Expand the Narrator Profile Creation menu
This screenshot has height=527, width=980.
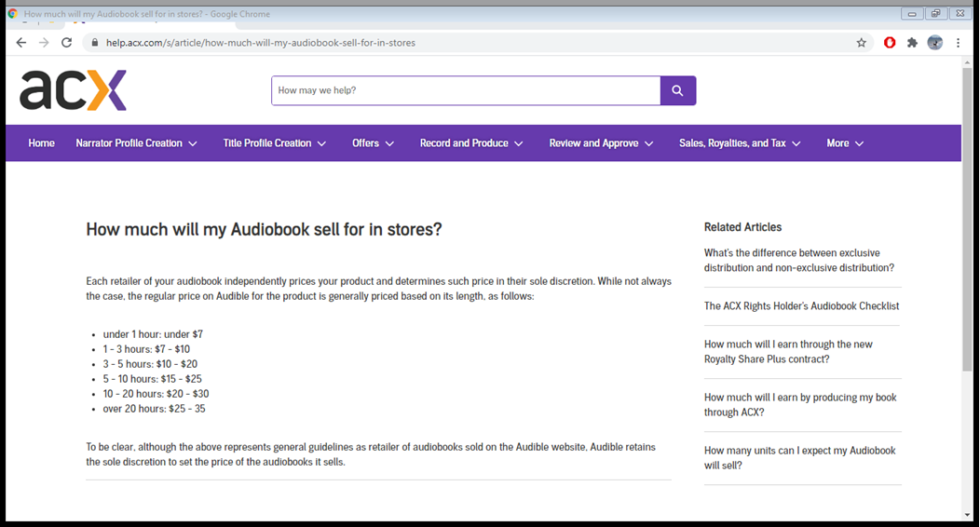[137, 143]
